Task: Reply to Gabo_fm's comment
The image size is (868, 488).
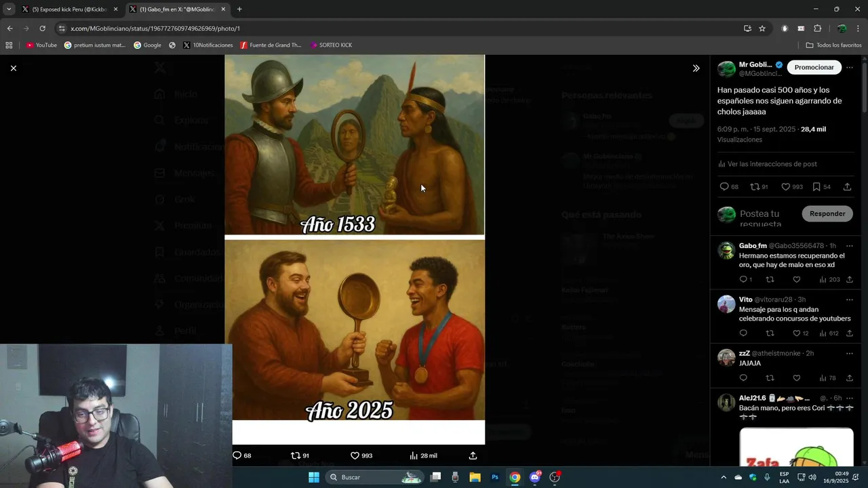Action: pyautogui.click(x=745, y=279)
